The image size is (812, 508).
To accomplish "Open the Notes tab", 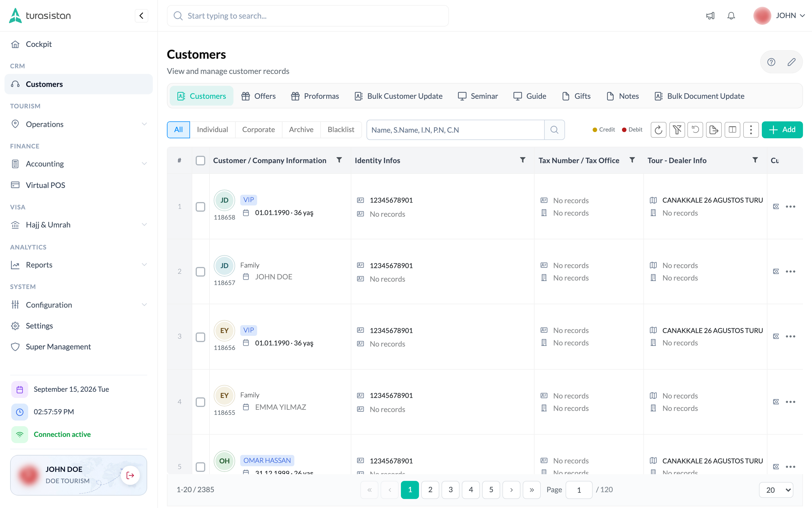I will (623, 96).
